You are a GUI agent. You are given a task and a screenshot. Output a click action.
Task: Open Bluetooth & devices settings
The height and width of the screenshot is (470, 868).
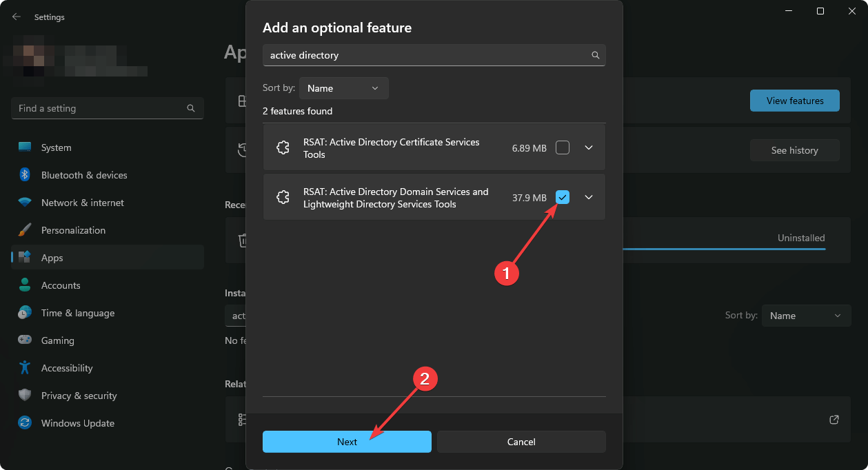pyautogui.click(x=108, y=175)
